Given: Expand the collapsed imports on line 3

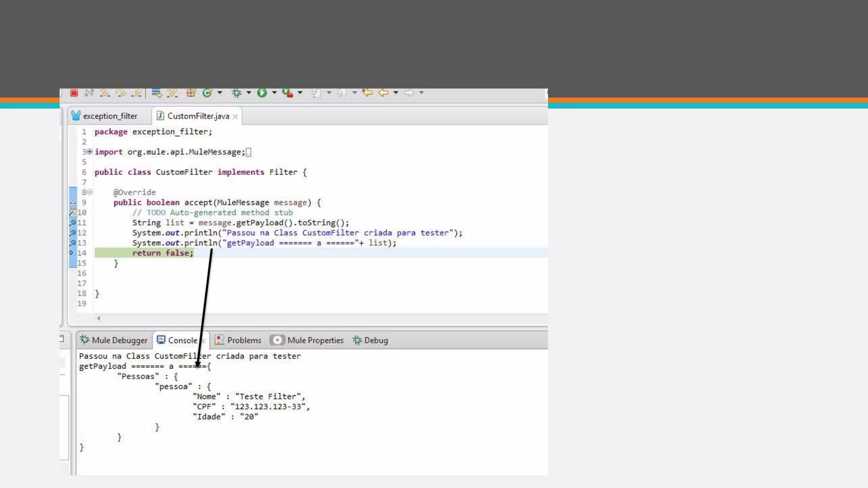Looking at the screenshot, I should point(90,152).
